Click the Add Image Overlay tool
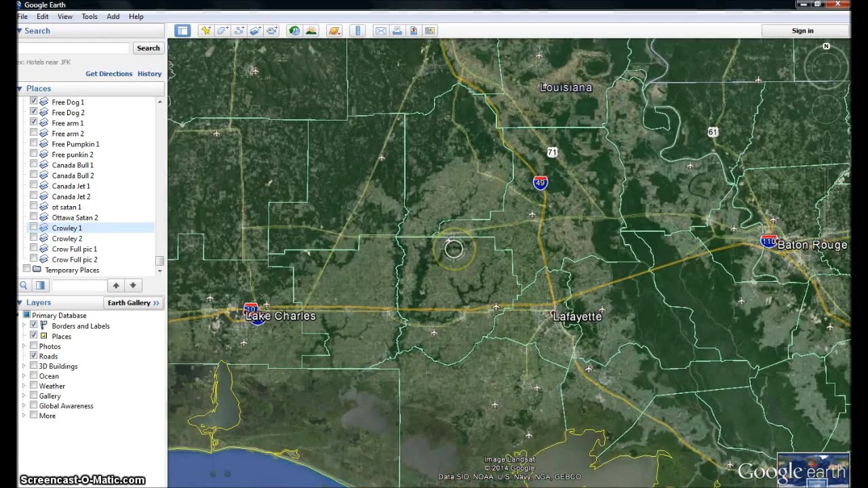 point(255,30)
